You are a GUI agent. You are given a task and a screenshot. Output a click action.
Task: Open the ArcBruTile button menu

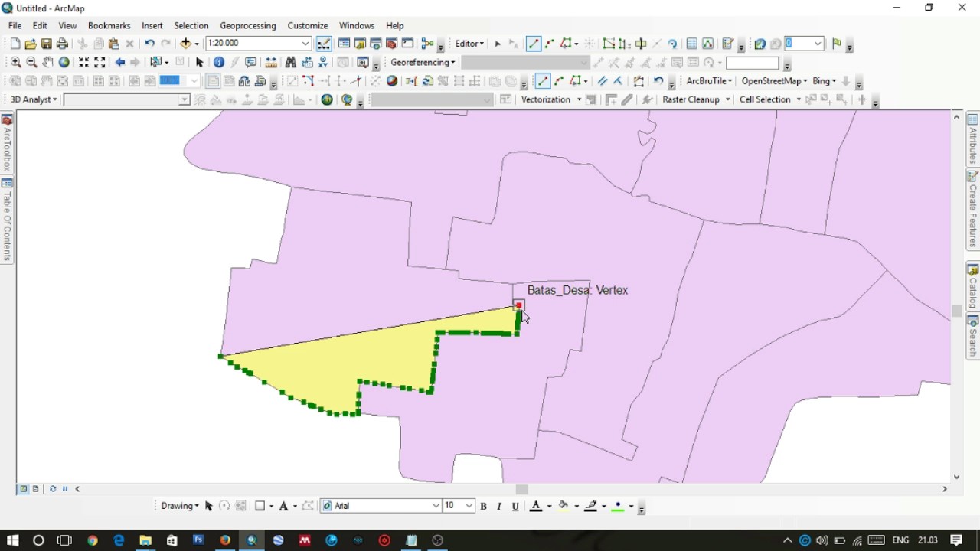(x=710, y=81)
